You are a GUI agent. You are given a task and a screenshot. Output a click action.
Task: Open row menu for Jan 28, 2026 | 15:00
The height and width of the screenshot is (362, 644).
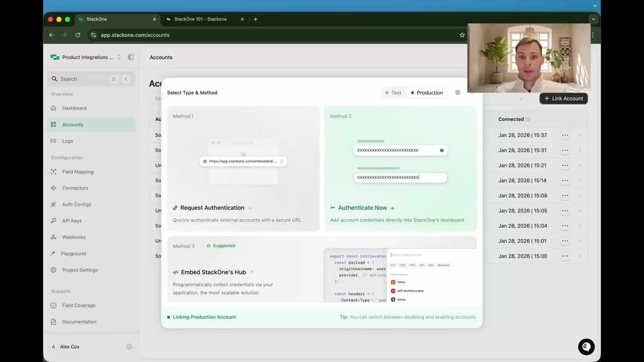pos(565,256)
